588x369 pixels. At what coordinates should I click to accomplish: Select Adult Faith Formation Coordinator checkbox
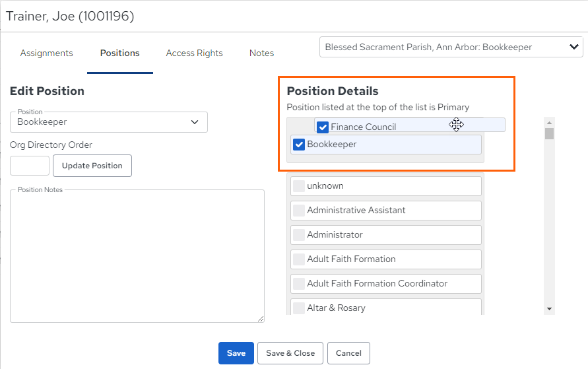tap(299, 283)
